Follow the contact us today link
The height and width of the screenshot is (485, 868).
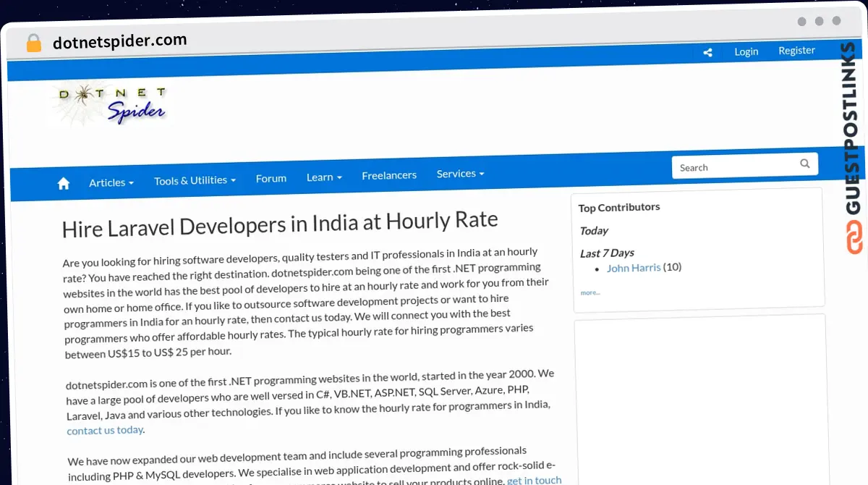pyautogui.click(x=105, y=430)
